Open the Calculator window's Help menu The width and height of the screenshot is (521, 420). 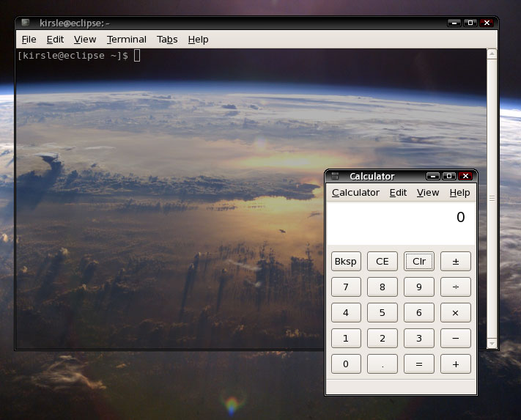(x=459, y=193)
